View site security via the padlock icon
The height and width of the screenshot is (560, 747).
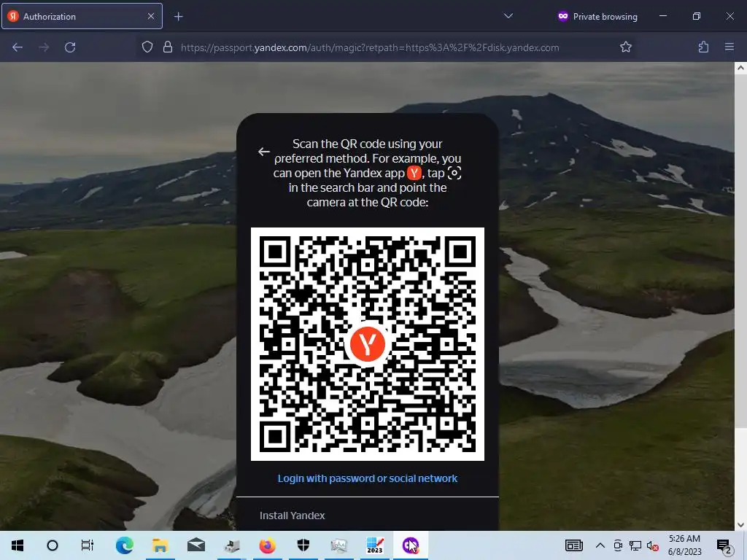click(x=168, y=47)
